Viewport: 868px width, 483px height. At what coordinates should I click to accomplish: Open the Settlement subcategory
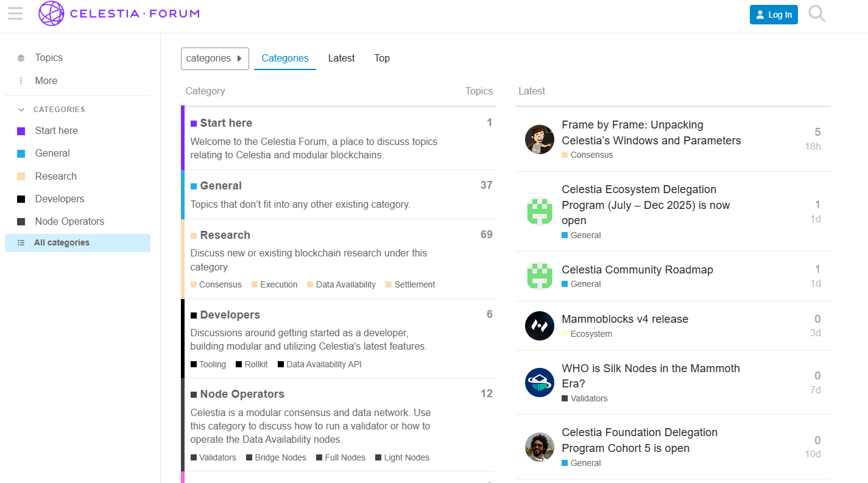[x=411, y=284]
